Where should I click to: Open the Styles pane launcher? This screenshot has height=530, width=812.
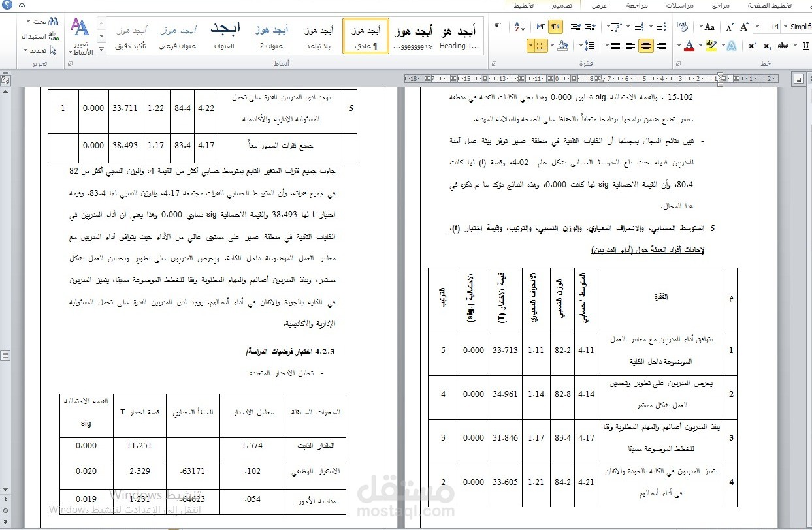click(71, 63)
